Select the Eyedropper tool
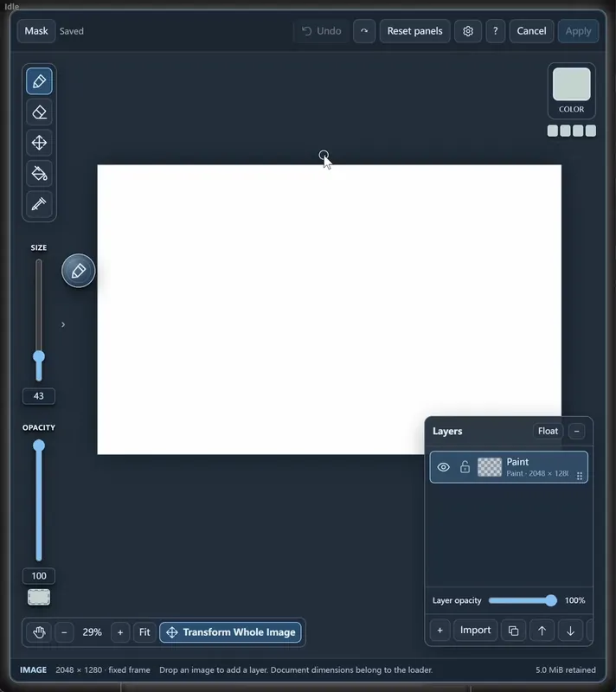Viewport: 616px width, 692px height. [39, 204]
